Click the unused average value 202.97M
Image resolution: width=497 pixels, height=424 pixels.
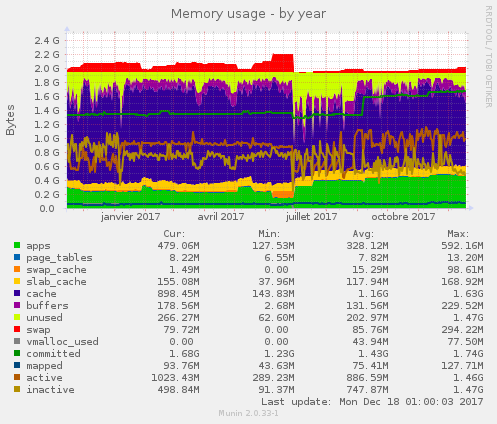[x=367, y=318]
